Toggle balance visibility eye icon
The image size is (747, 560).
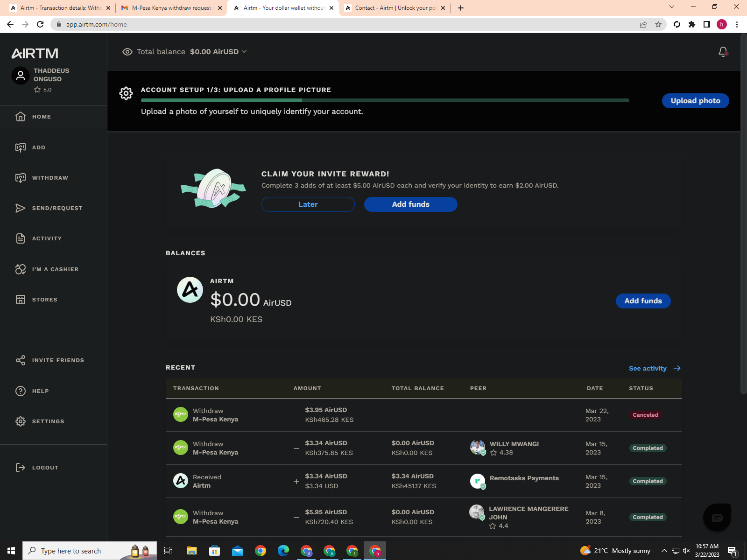(127, 52)
